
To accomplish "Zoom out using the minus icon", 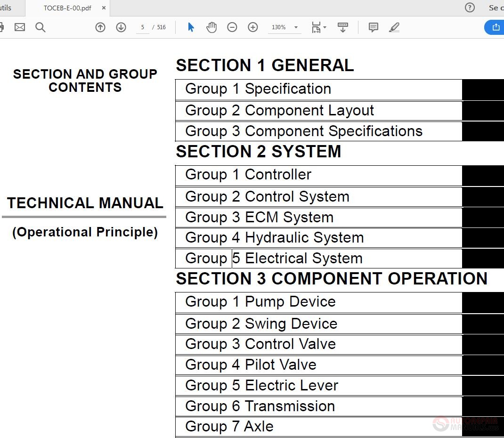I will point(232,27).
